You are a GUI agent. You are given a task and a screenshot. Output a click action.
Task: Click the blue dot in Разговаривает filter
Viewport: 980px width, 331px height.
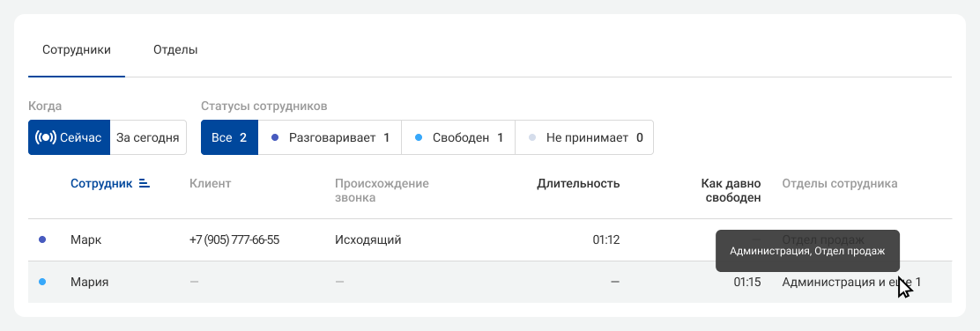tap(274, 137)
